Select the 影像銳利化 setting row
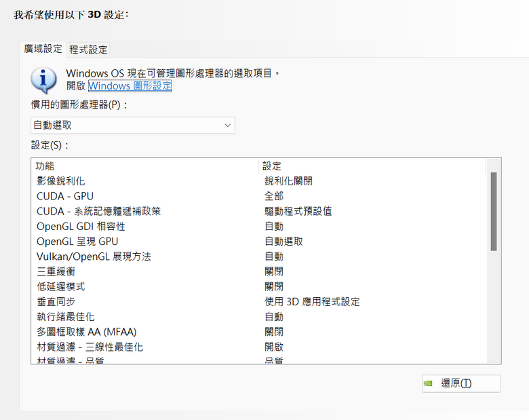 click(61, 181)
